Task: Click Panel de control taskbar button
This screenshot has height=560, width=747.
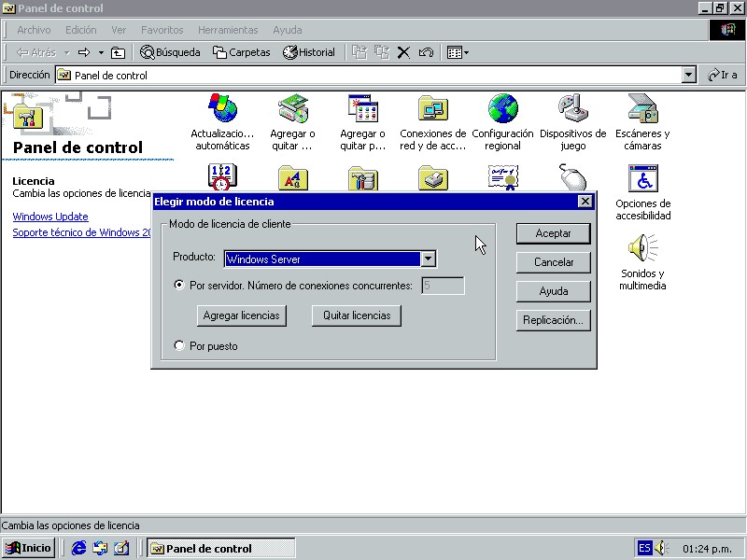Action: 221,548
